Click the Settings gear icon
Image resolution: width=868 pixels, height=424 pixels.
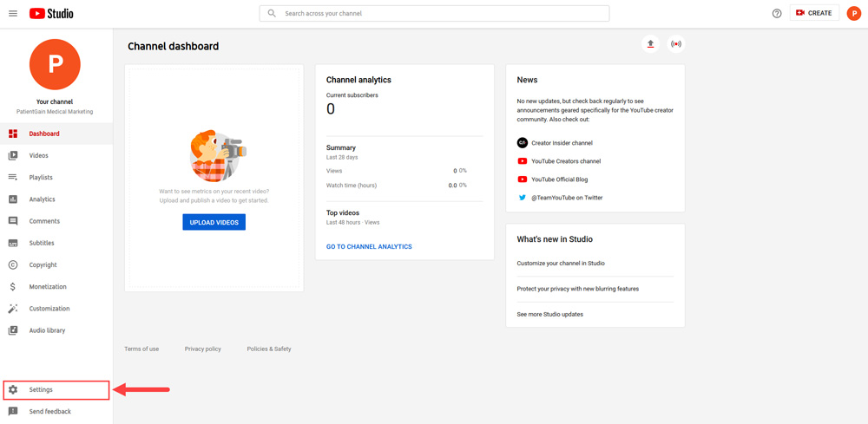13,389
